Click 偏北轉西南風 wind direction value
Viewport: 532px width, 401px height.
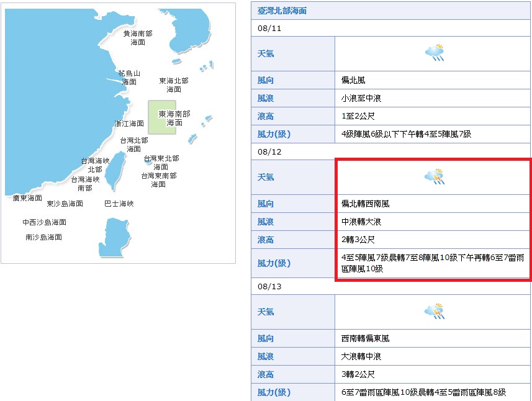pyautogui.click(x=366, y=204)
